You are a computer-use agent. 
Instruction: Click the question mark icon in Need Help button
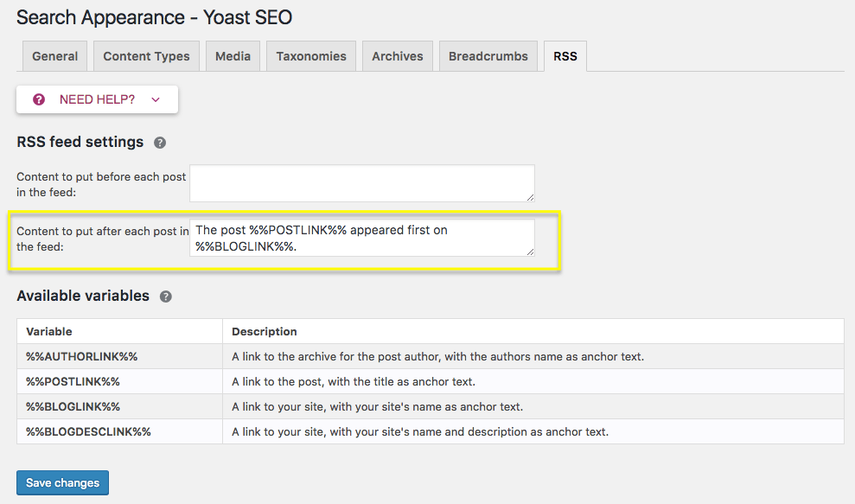tap(39, 99)
